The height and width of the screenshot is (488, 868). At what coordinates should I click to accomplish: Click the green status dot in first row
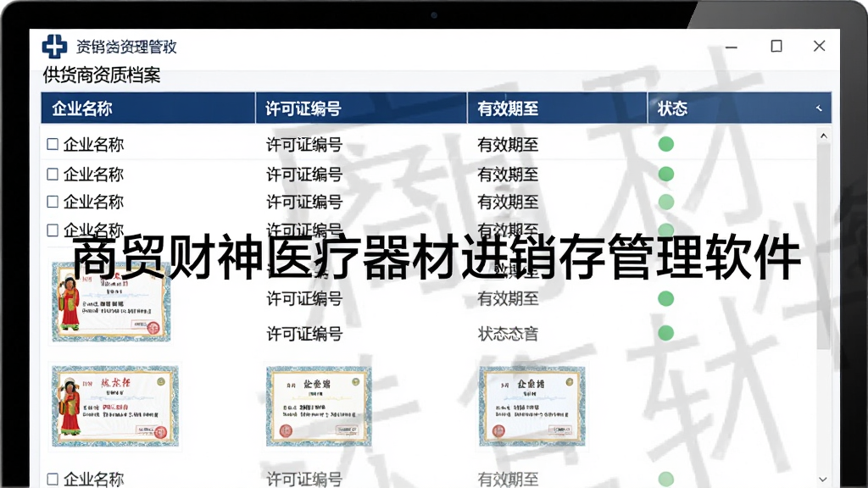[666, 144]
